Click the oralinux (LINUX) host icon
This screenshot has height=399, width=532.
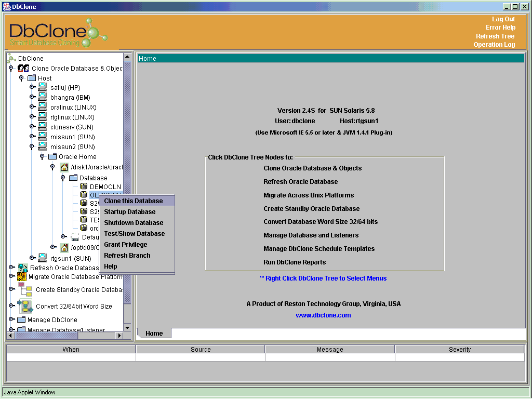tap(43, 107)
